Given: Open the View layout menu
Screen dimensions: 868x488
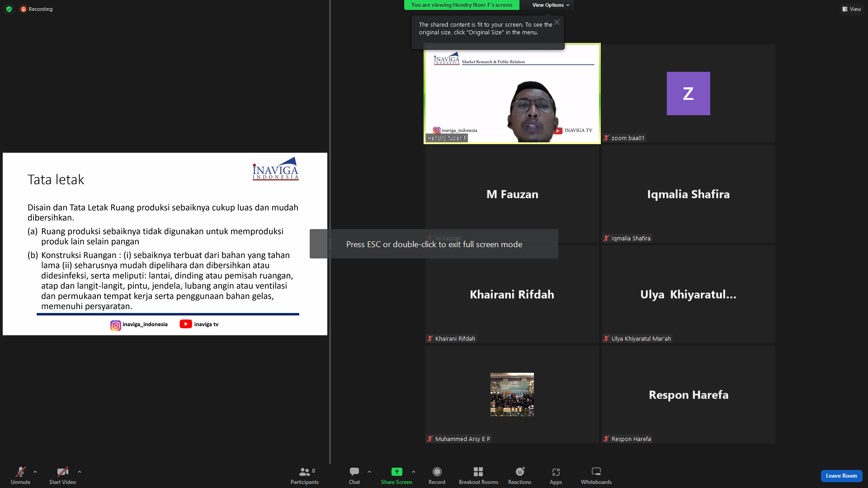Looking at the screenshot, I should click(x=852, y=9).
